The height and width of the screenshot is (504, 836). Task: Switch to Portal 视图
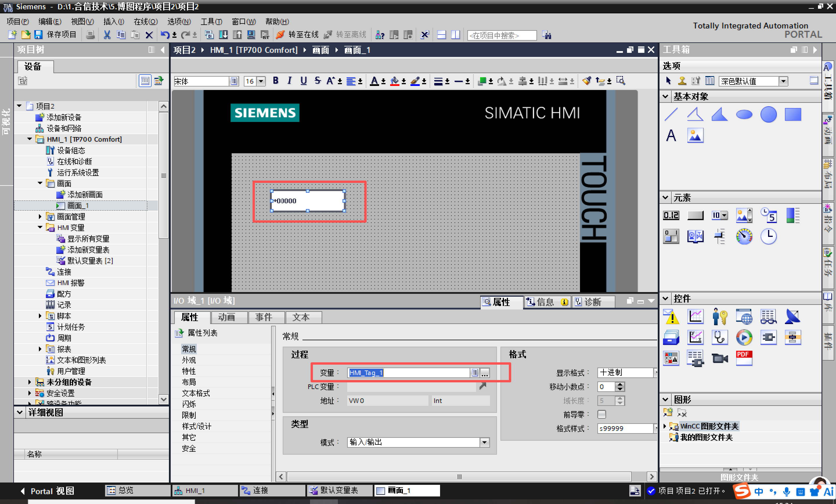pyautogui.click(x=48, y=491)
